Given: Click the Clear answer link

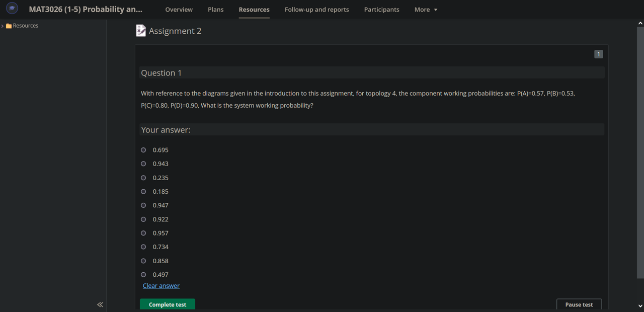Looking at the screenshot, I should point(161,285).
